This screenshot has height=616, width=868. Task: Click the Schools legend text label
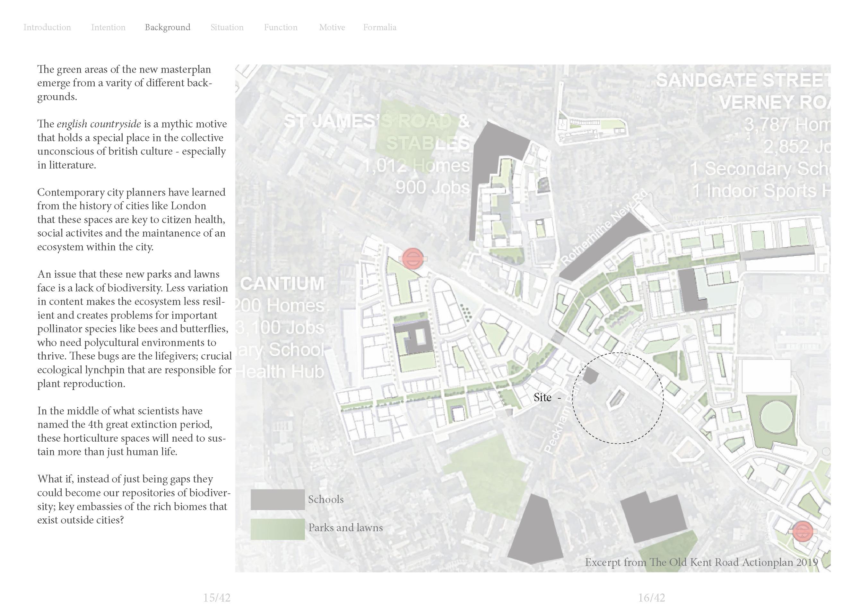(x=326, y=499)
